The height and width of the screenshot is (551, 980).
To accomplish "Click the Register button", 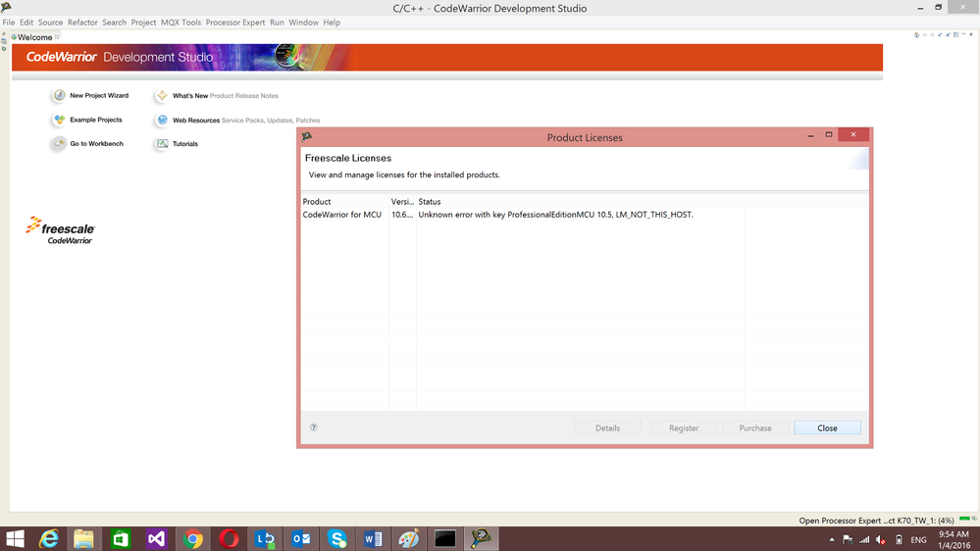I will click(x=684, y=427).
